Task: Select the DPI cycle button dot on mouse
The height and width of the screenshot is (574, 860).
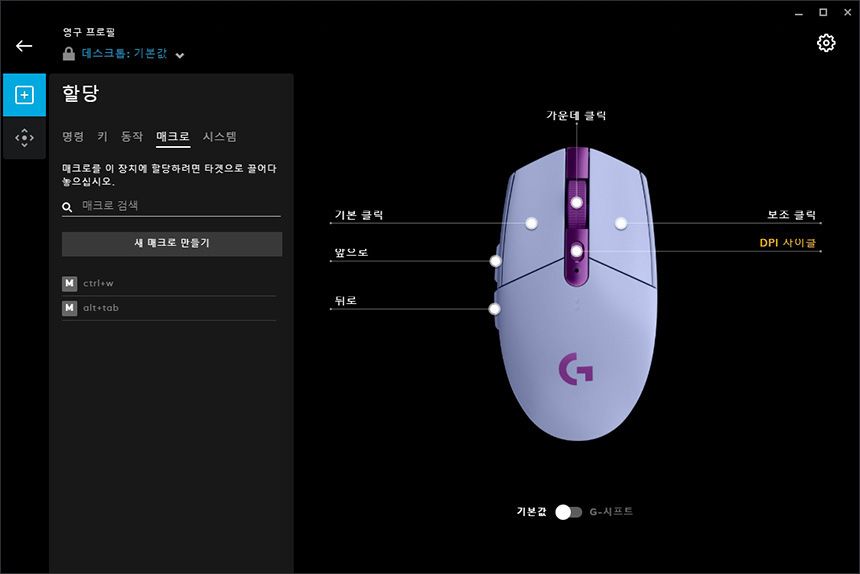Action: [x=576, y=251]
